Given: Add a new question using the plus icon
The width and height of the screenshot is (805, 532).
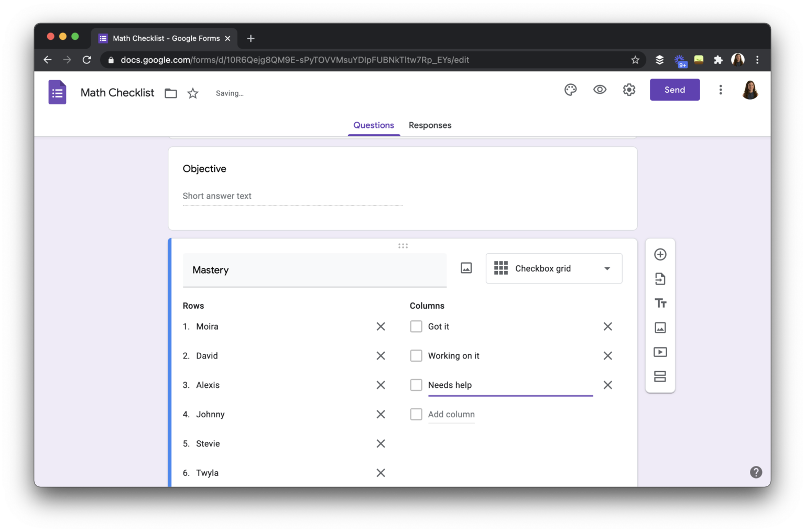Looking at the screenshot, I should pyautogui.click(x=660, y=254).
